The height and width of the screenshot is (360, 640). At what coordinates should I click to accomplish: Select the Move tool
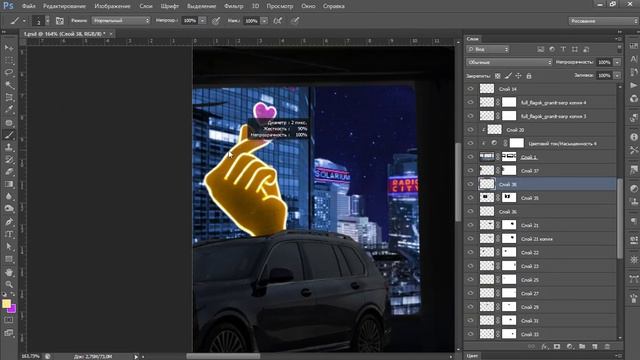[9, 48]
